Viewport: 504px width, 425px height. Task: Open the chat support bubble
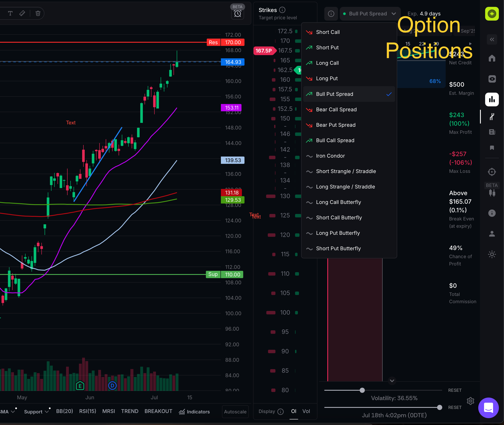(488, 408)
